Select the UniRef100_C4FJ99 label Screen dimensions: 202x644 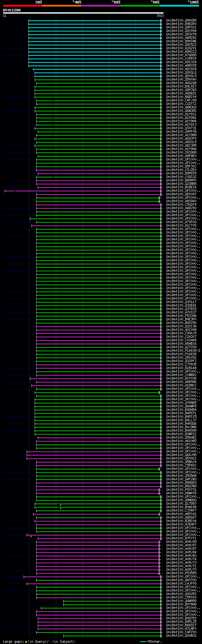point(181,100)
